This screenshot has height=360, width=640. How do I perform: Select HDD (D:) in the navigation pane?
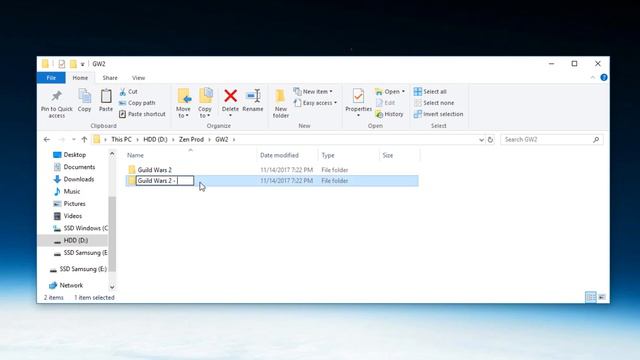[73, 240]
